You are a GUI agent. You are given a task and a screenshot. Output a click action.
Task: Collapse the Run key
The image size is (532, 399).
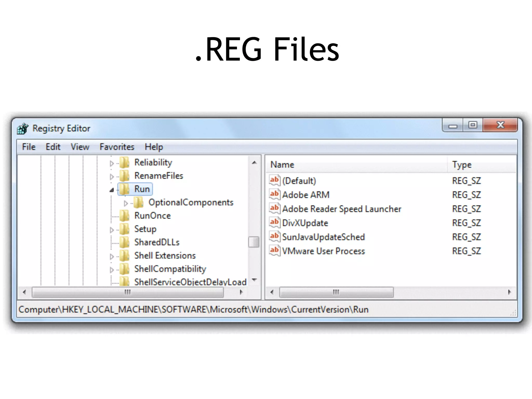112,190
